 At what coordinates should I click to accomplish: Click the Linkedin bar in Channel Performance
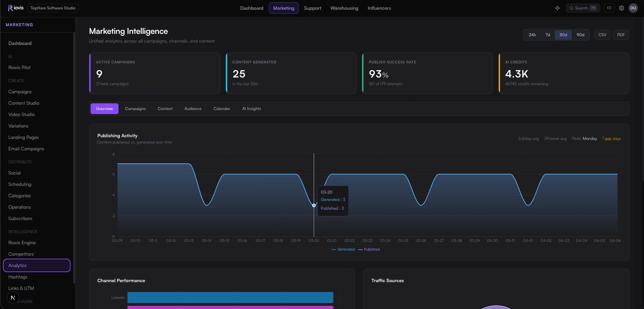click(x=230, y=298)
